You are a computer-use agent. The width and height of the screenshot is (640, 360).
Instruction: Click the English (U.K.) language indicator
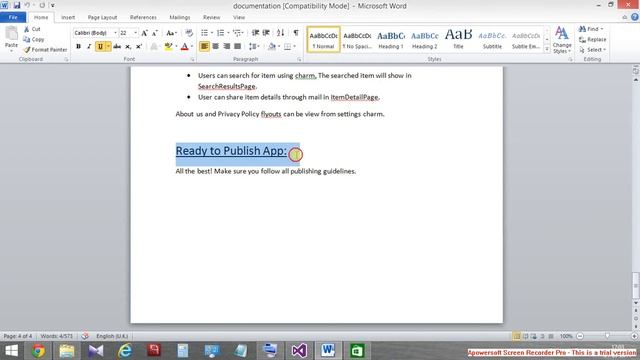[112, 336]
